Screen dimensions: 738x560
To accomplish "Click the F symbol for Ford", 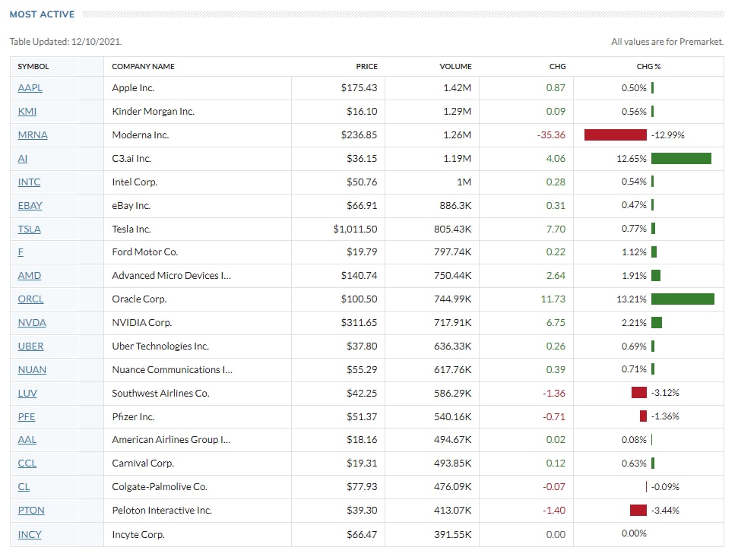I will [x=21, y=252].
